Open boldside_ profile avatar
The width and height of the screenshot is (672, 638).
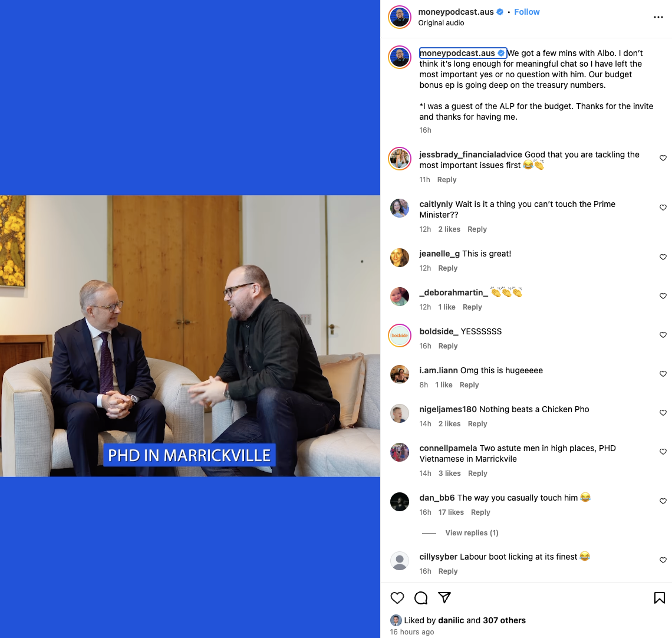(400, 336)
